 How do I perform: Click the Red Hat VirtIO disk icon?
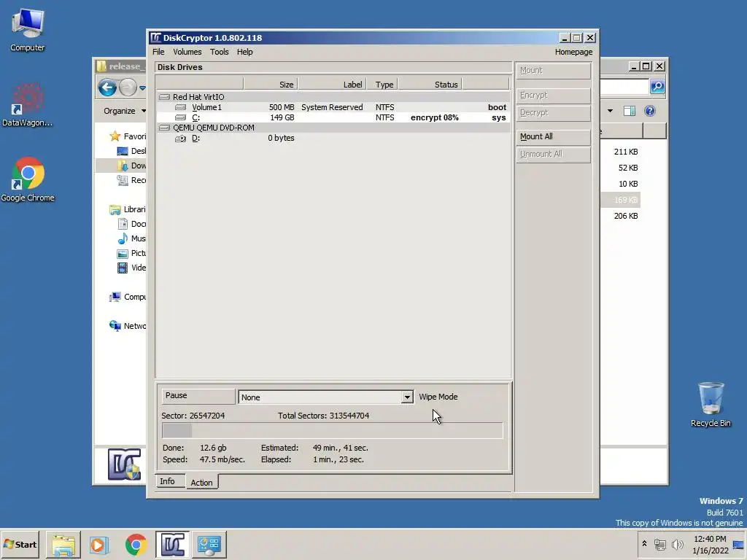(x=164, y=97)
